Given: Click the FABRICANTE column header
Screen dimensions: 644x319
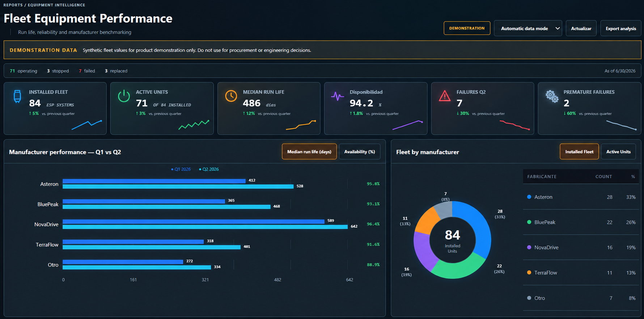Looking at the screenshot, I should tap(542, 177).
